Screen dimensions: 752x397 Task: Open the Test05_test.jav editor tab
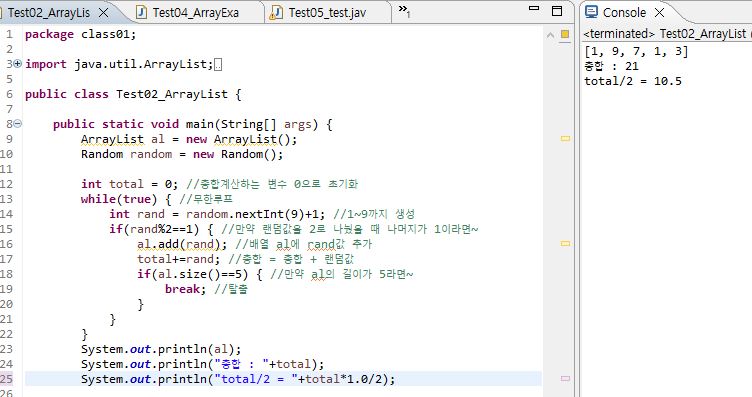click(x=327, y=13)
